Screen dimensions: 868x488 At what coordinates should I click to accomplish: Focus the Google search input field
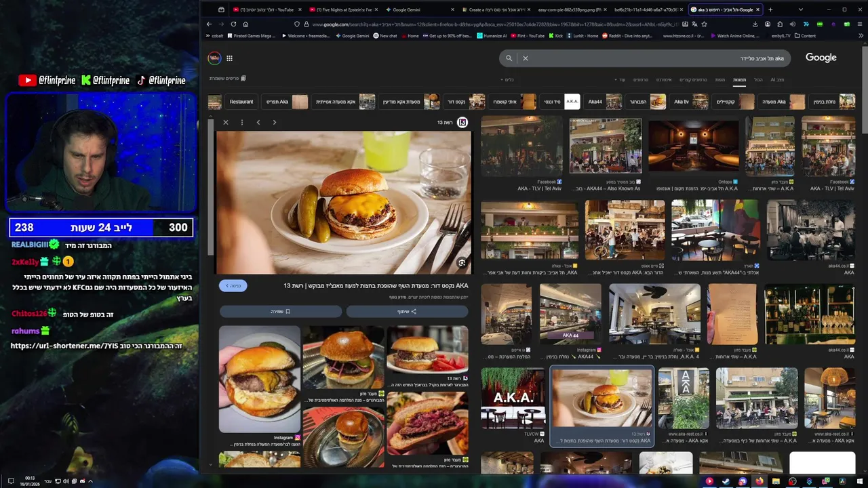tap(644, 58)
